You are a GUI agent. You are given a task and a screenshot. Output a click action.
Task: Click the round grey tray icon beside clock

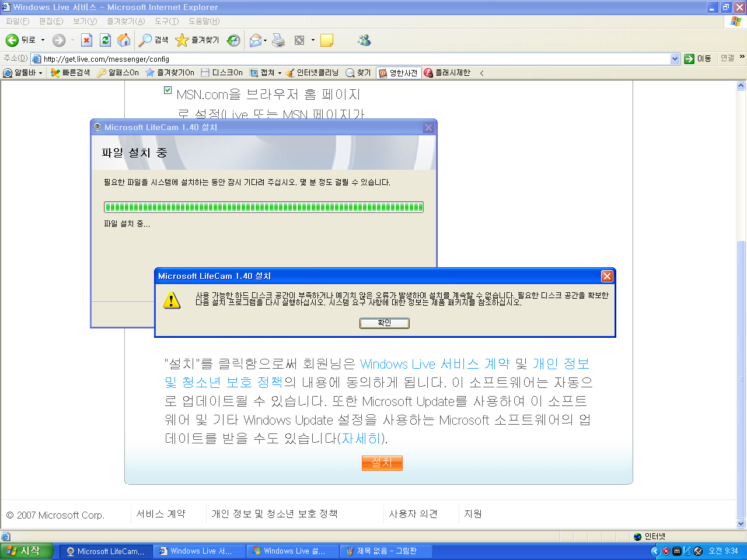click(697, 551)
